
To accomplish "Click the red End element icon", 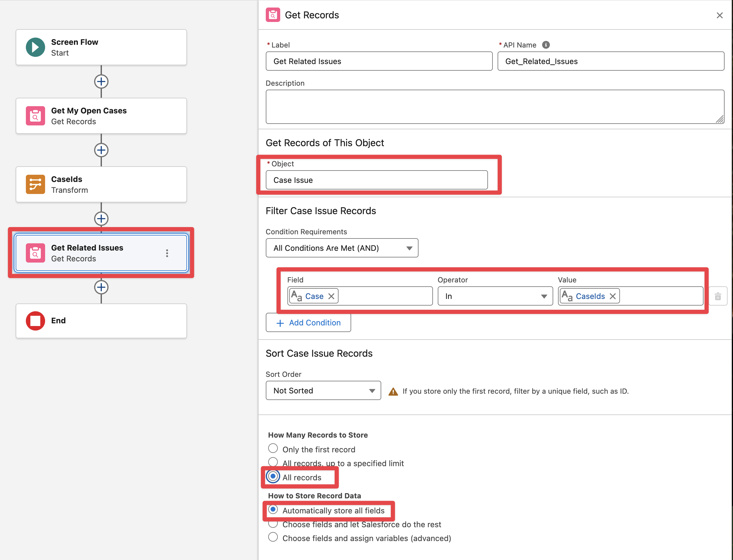I will coord(35,321).
